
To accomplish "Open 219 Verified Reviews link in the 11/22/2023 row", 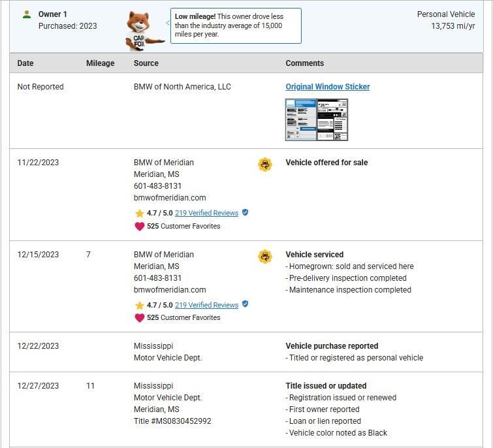I will pyautogui.click(x=206, y=213).
